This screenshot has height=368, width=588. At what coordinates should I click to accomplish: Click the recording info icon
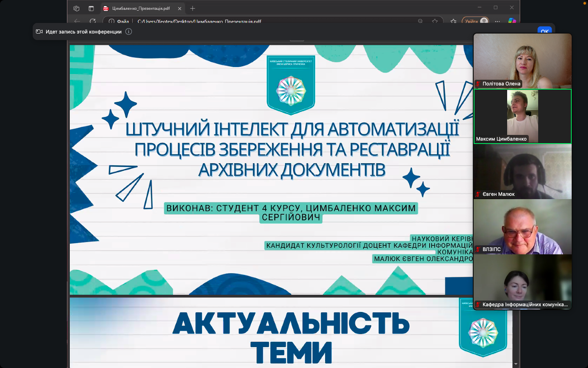coord(129,31)
